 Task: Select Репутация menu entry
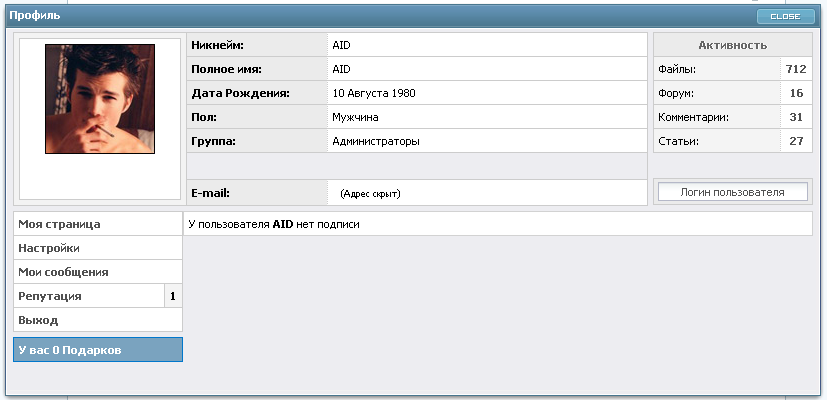(89, 296)
